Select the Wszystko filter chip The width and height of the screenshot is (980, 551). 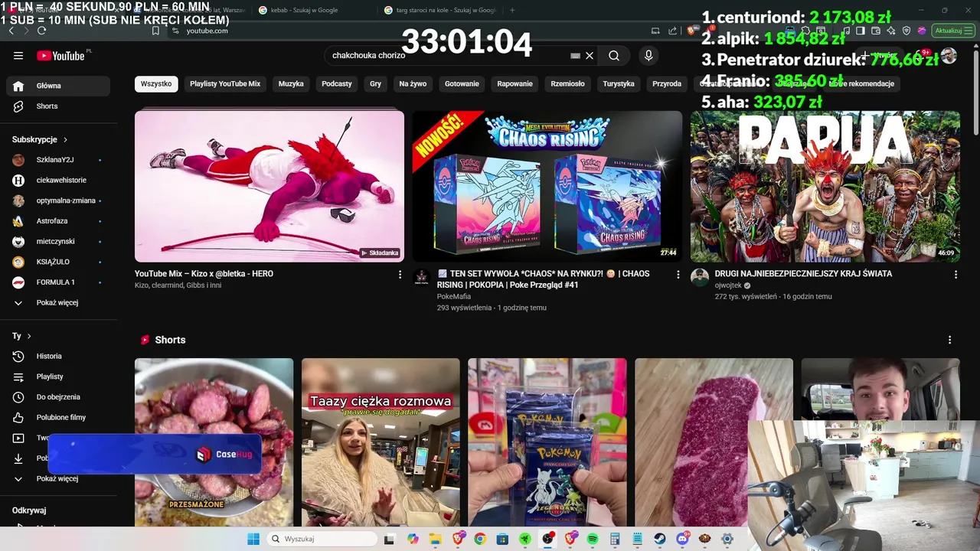tap(156, 83)
